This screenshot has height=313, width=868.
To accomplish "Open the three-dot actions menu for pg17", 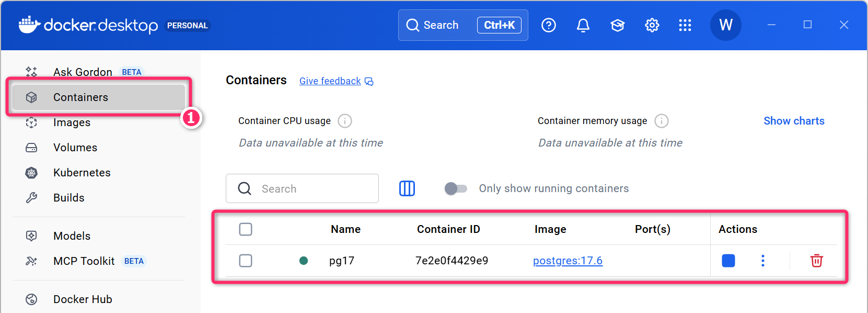I will click(x=762, y=261).
